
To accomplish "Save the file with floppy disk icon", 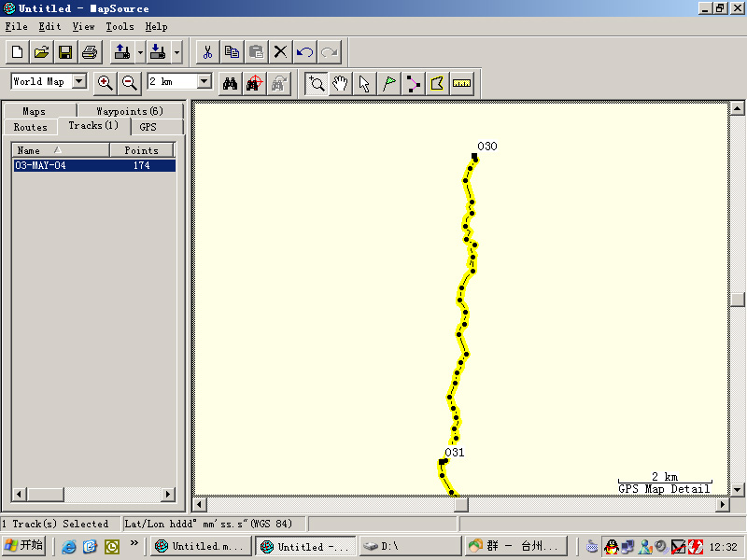I will [x=65, y=52].
